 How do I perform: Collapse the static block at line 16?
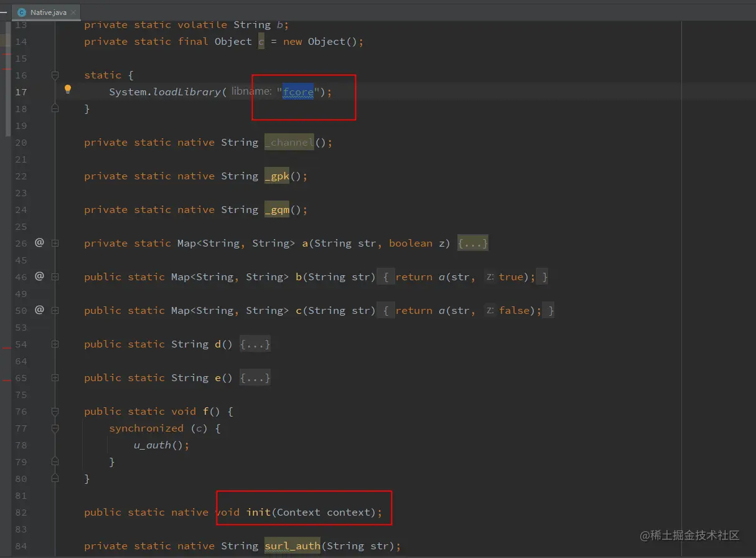pos(55,75)
